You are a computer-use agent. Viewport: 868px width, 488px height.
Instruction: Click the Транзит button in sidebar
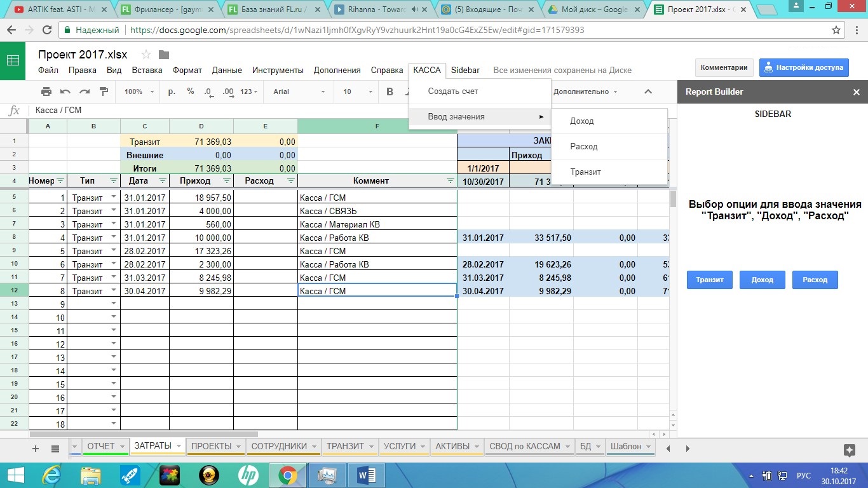710,280
